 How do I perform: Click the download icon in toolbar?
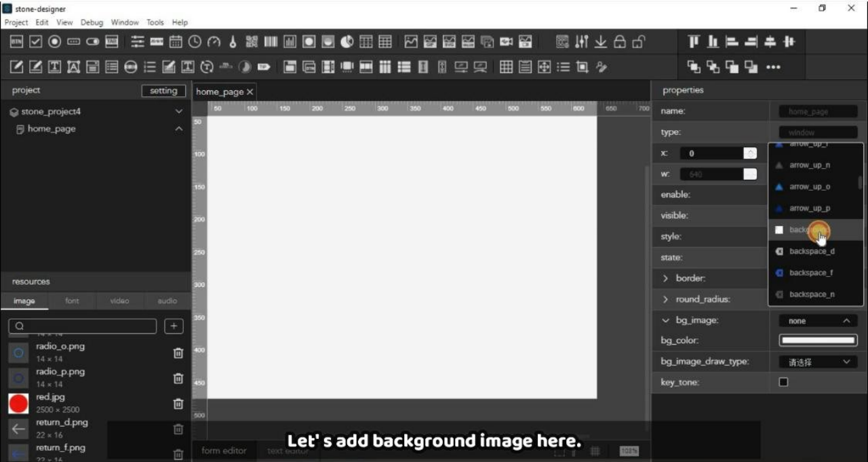coord(601,42)
